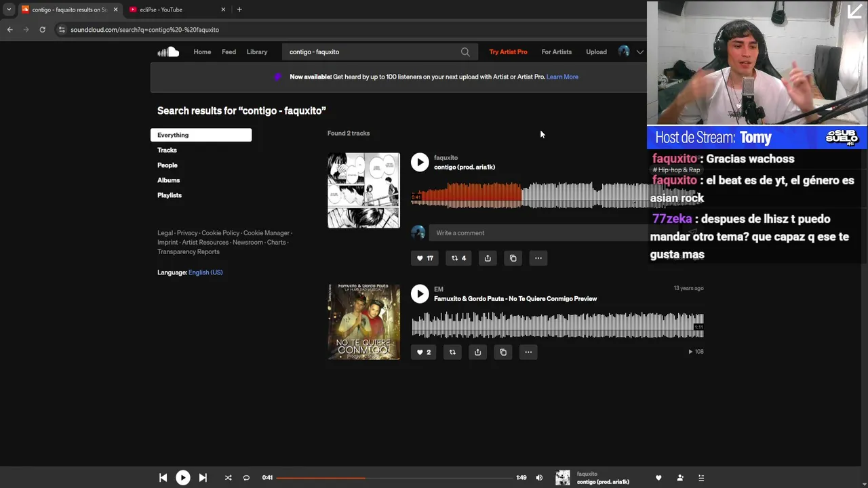This screenshot has width=868, height=488.
Task: Skip to next track in player bar
Action: (x=203, y=478)
